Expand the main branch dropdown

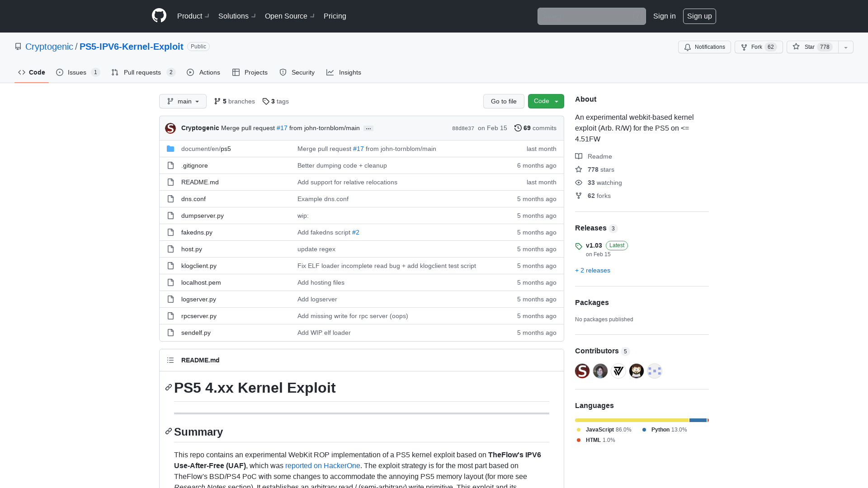(183, 101)
